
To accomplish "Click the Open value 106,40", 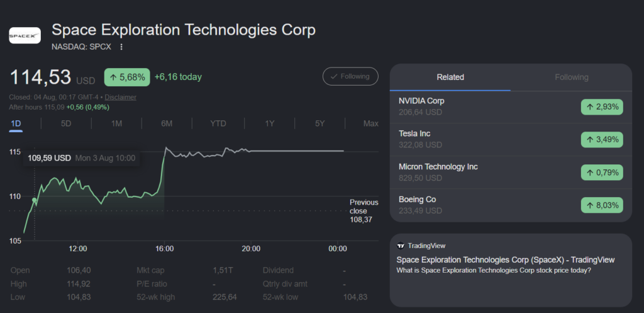I will pos(79,271).
